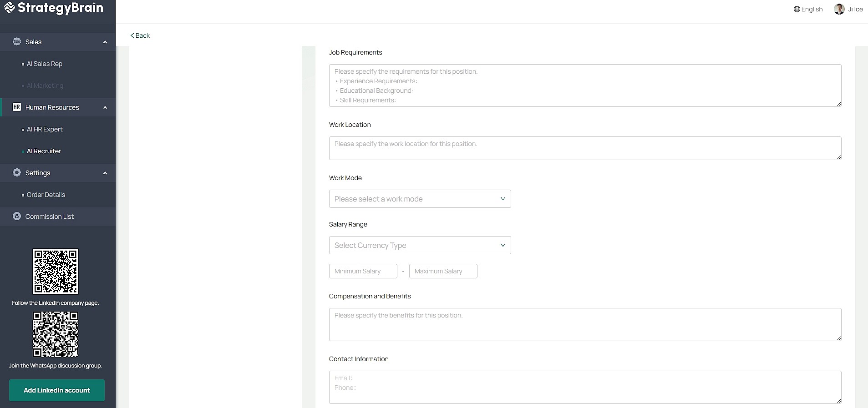Collapse the Sales menu chevron

click(105, 42)
